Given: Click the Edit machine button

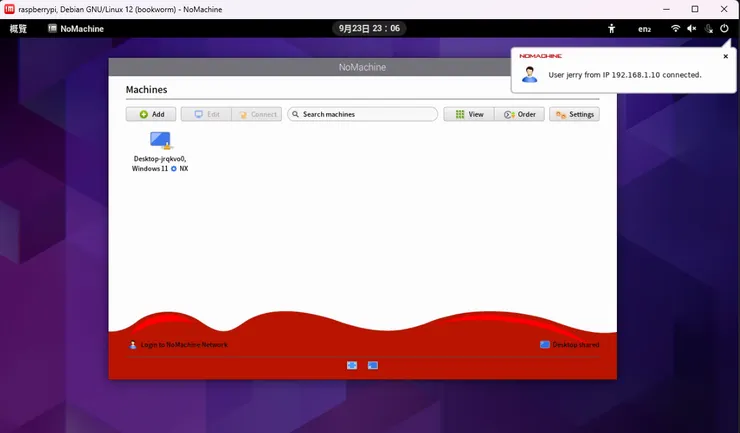Looking at the screenshot, I should (206, 114).
